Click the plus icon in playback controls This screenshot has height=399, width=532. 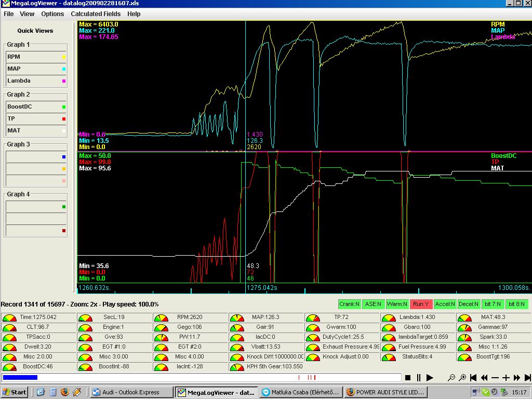coord(506,378)
